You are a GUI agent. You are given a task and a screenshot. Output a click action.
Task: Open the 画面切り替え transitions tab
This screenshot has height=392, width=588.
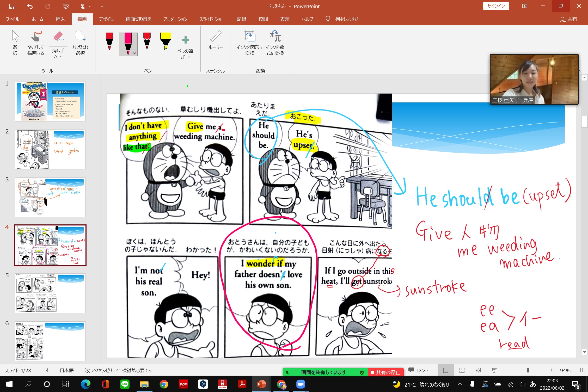click(138, 19)
